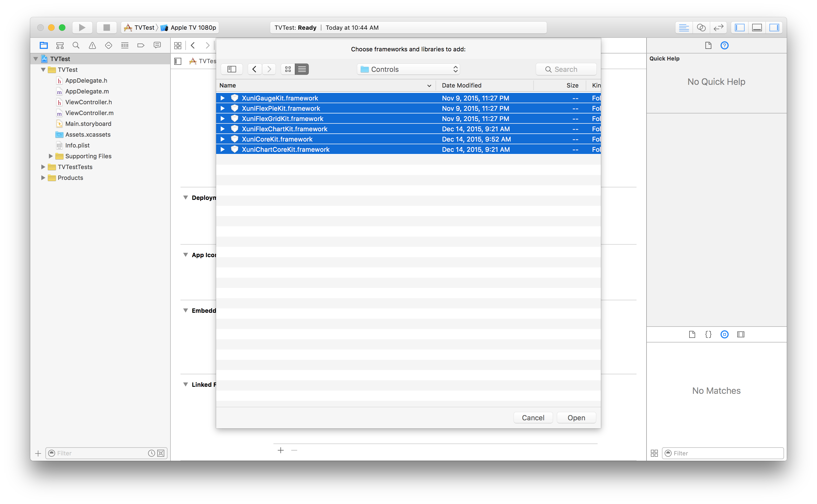Open AppDelegate.m in navigator

pyautogui.click(x=87, y=91)
